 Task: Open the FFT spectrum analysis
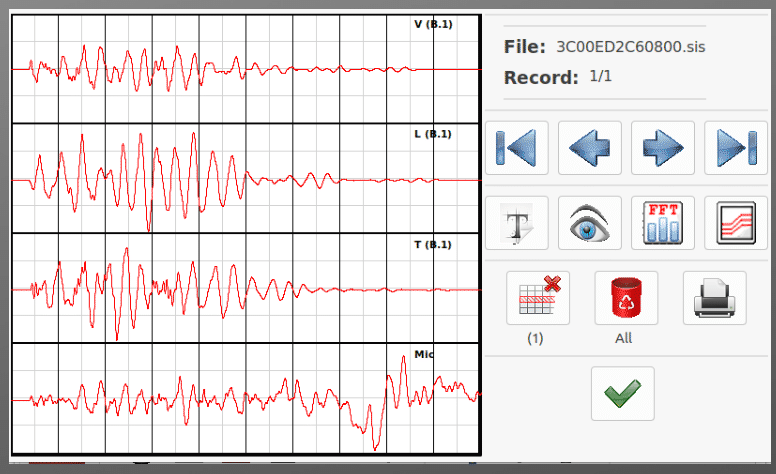[x=663, y=222]
